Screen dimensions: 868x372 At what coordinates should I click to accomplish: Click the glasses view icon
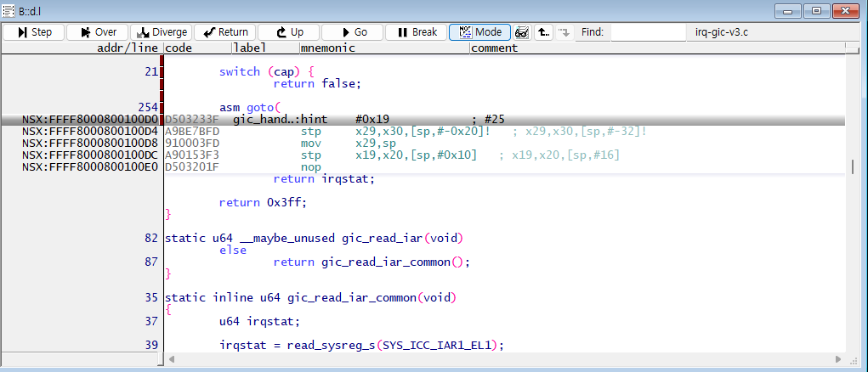coord(521,32)
